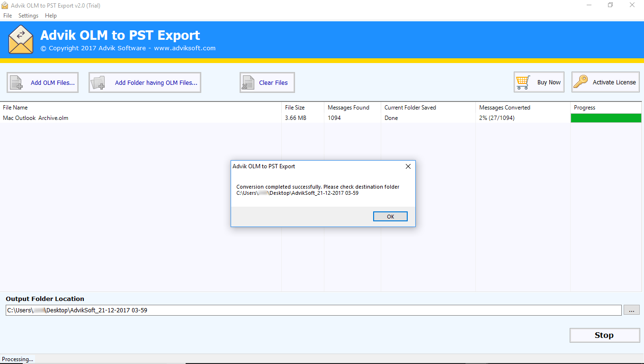Click Add Folder having OLM Files button
The width and height of the screenshot is (644, 364).
[x=145, y=82]
